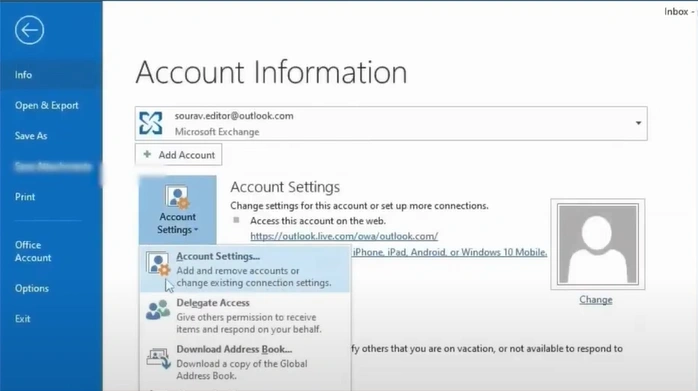Image resolution: width=698 pixels, height=391 pixels.
Task: Click the Download Address Book icon
Action: (x=158, y=358)
